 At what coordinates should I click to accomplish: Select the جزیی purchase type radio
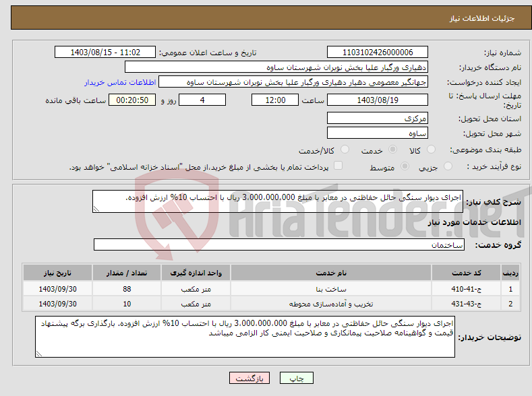pos(448,166)
